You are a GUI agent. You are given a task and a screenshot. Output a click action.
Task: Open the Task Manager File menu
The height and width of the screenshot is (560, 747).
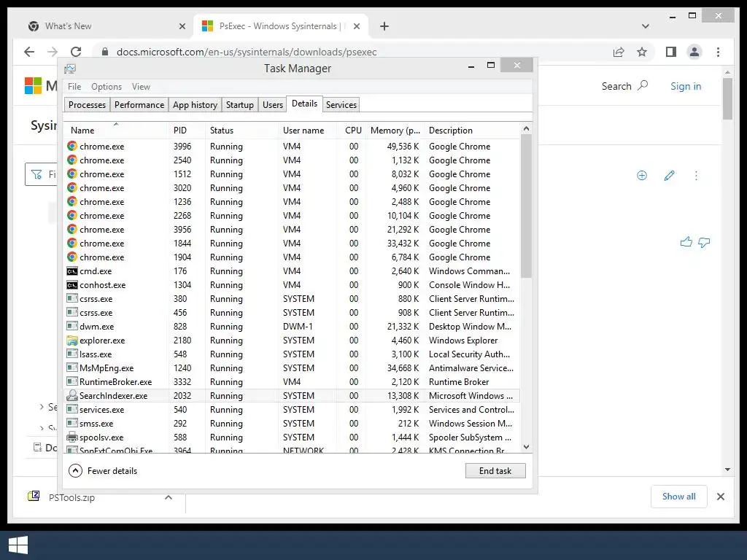tap(74, 87)
